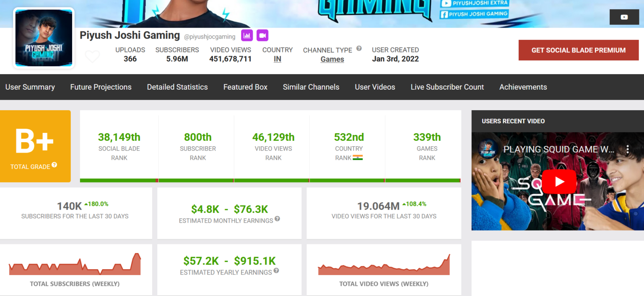Screen dimensions: 644x296
Task: Follow the Games channel type link
Action: click(x=332, y=60)
